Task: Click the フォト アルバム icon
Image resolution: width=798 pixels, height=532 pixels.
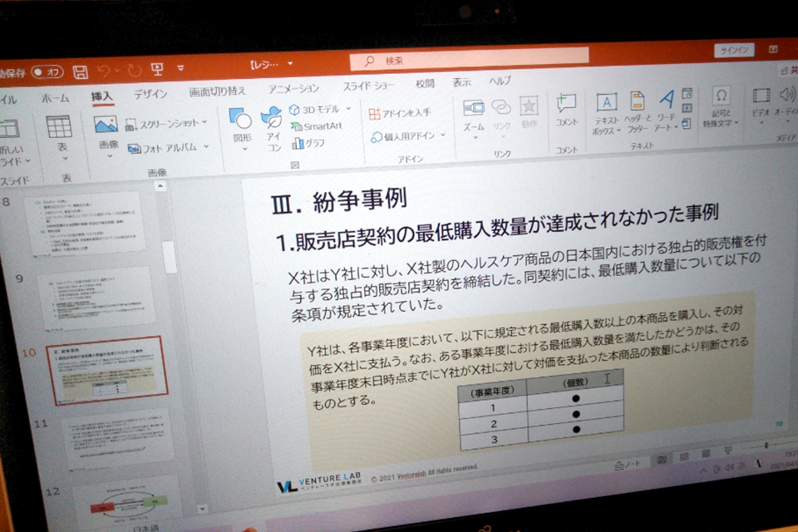Action: click(x=135, y=149)
